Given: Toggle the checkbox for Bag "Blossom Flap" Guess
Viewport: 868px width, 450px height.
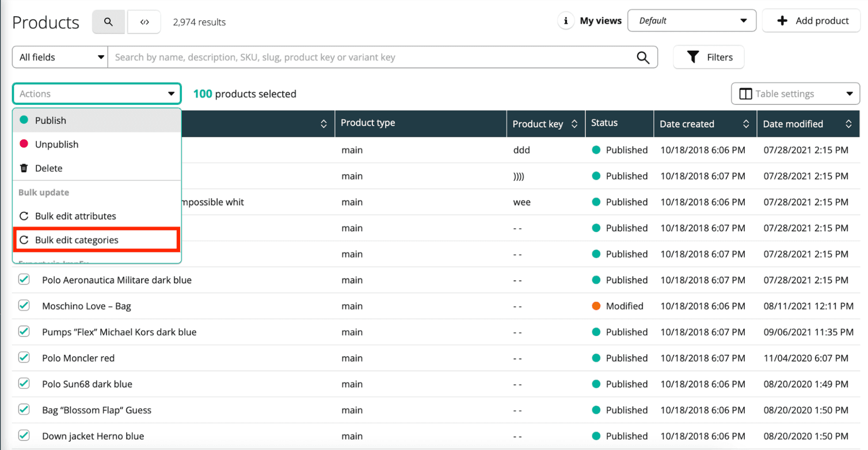Looking at the screenshot, I should (24, 410).
